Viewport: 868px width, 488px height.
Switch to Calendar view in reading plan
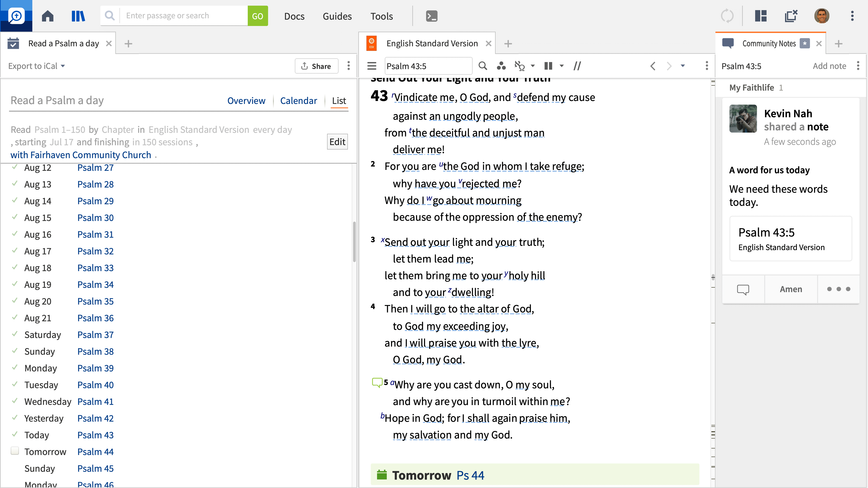point(299,100)
